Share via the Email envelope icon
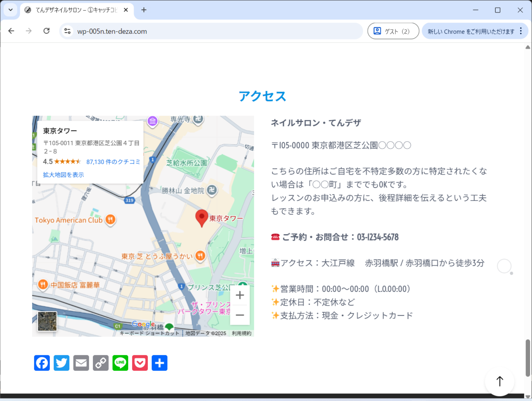Screen dimensions: 532x401 [x=81, y=363]
